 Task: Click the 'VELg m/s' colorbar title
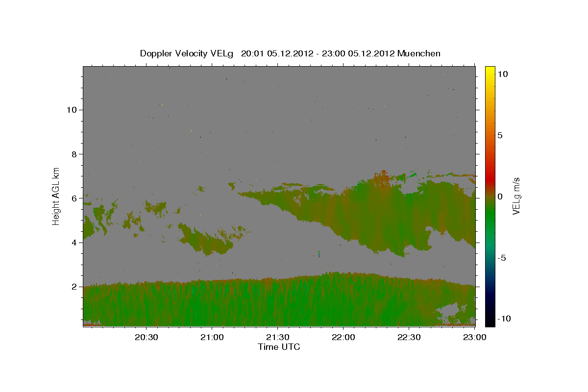[x=516, y=196]
